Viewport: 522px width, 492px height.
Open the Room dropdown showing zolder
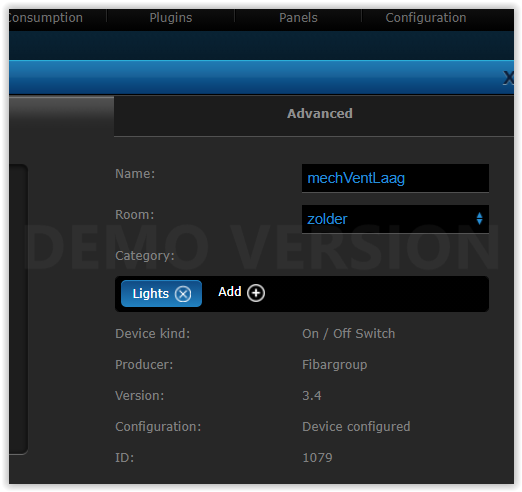(x=395, y=219)
